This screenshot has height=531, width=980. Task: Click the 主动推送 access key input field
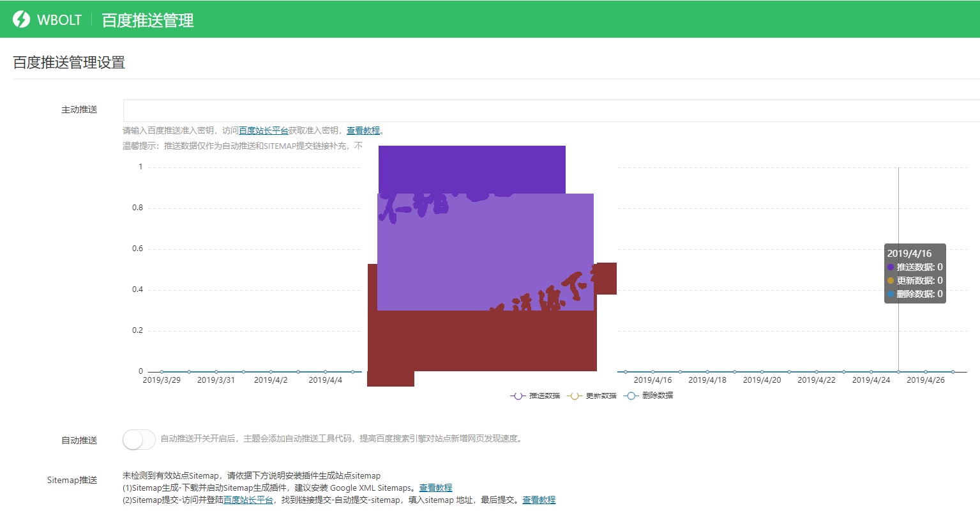pyautogui.click(x=552, y=111)
